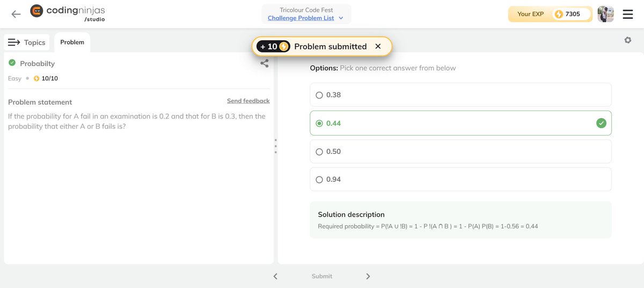Select the 0.94 option
This screenshot has width=644, height=288.
460,180
